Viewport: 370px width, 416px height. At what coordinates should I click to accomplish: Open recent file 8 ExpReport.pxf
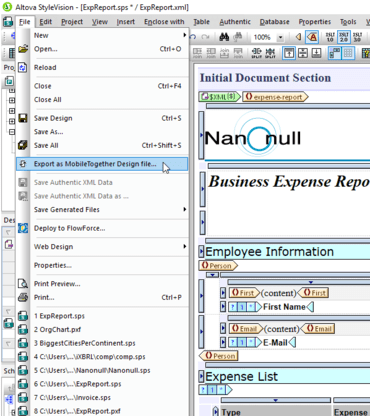coord(102,411)
